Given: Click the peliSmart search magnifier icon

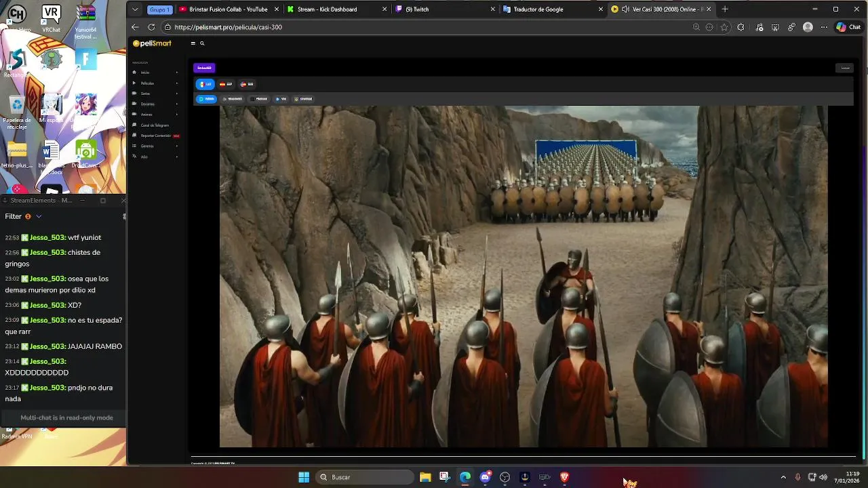Looking at the screenshot, I should coord(202,43).
